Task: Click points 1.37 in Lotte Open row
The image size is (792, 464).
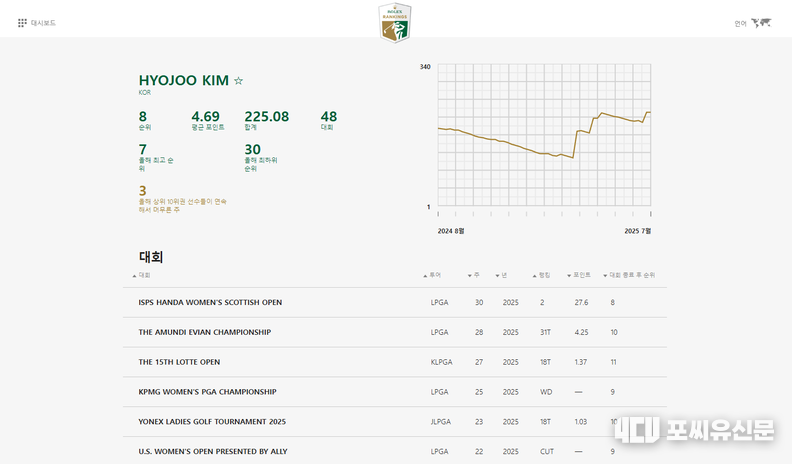Action: click(x=581, y=362)
